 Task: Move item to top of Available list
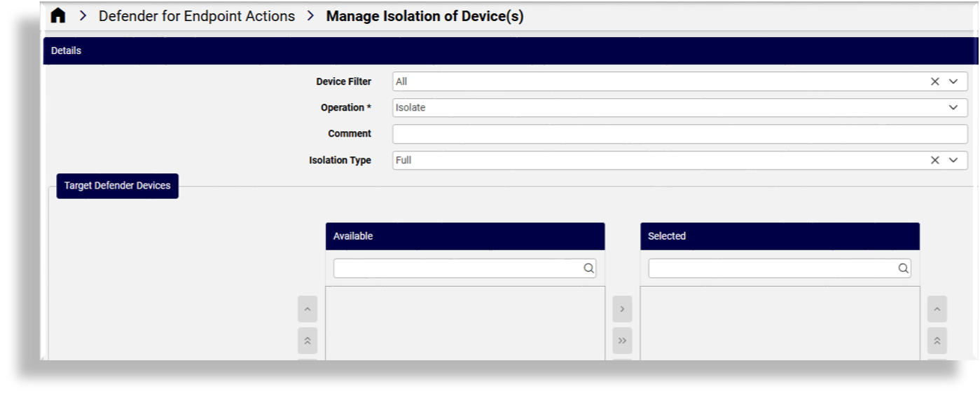pyautogui.click(x=308, y=341)
